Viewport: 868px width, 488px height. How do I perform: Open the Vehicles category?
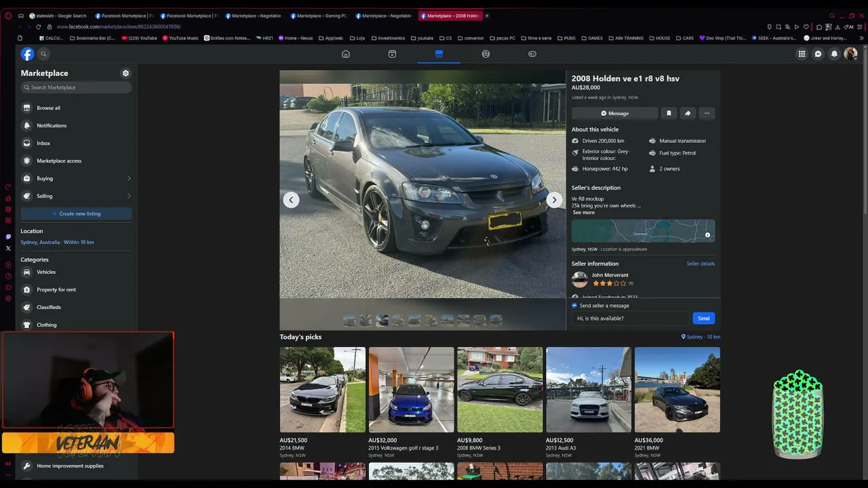[76, 272]
